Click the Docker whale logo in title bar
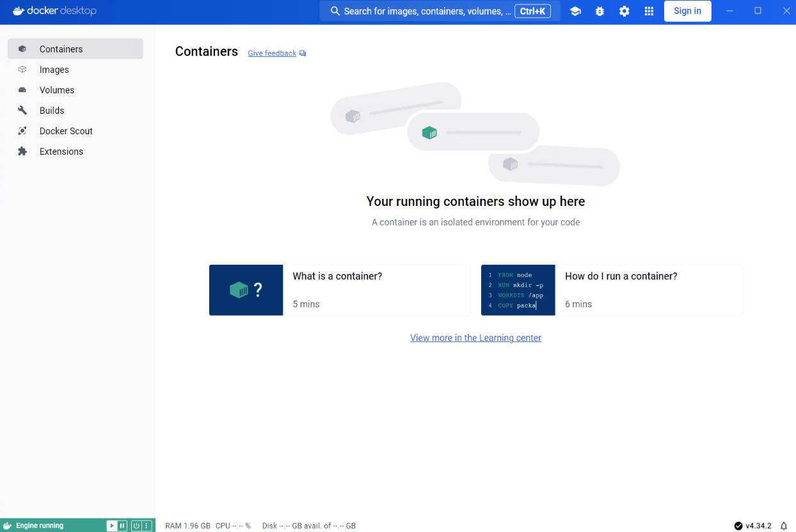 tap(19, 11)
